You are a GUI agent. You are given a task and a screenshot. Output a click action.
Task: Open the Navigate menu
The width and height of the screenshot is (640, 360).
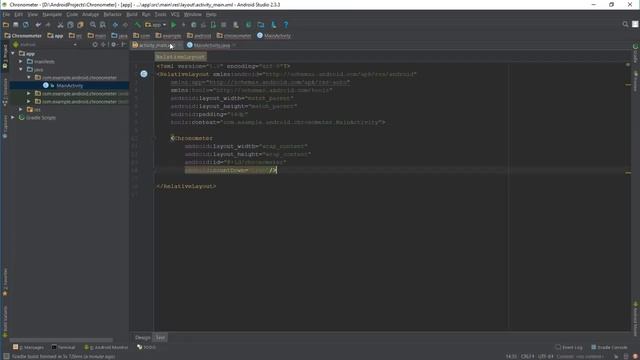pos(52,14)
